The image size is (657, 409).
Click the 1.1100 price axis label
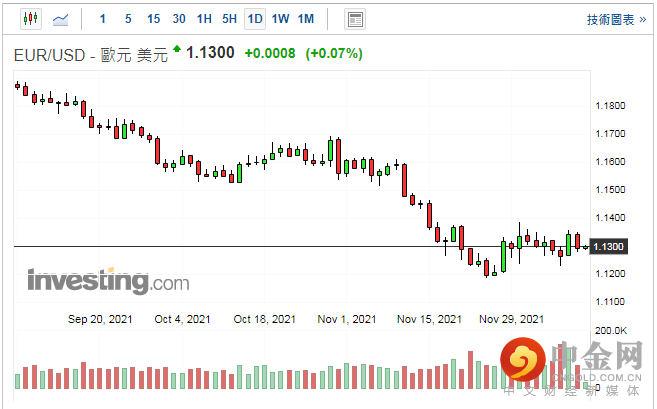pyautogui.click(x=610, y=302)
